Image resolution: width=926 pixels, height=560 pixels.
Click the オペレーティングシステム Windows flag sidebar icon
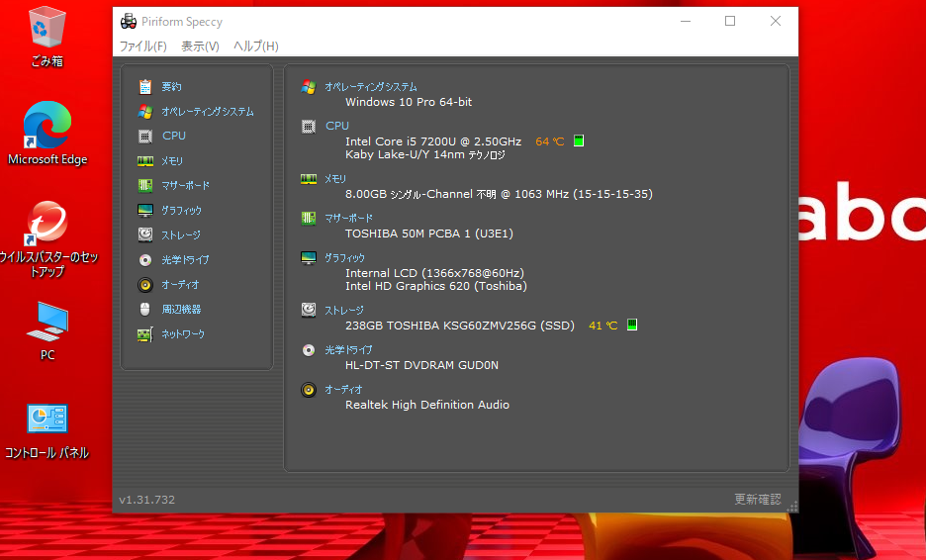(145, 112)
